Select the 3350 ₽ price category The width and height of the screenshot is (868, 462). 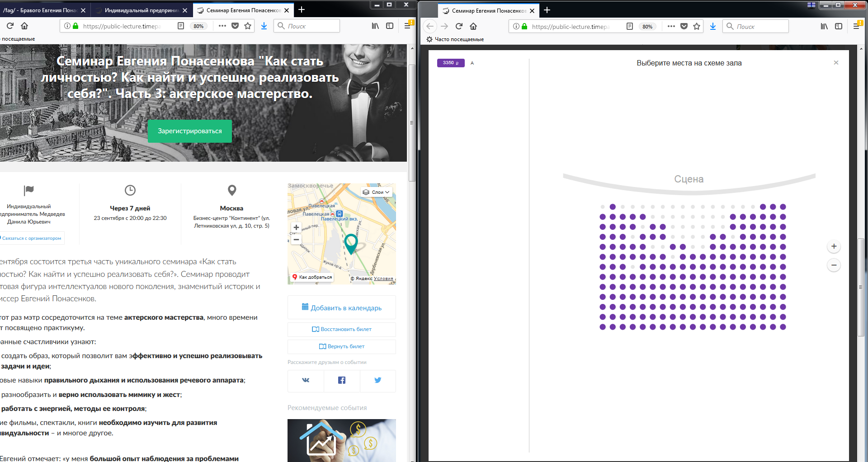pos(451,63)
